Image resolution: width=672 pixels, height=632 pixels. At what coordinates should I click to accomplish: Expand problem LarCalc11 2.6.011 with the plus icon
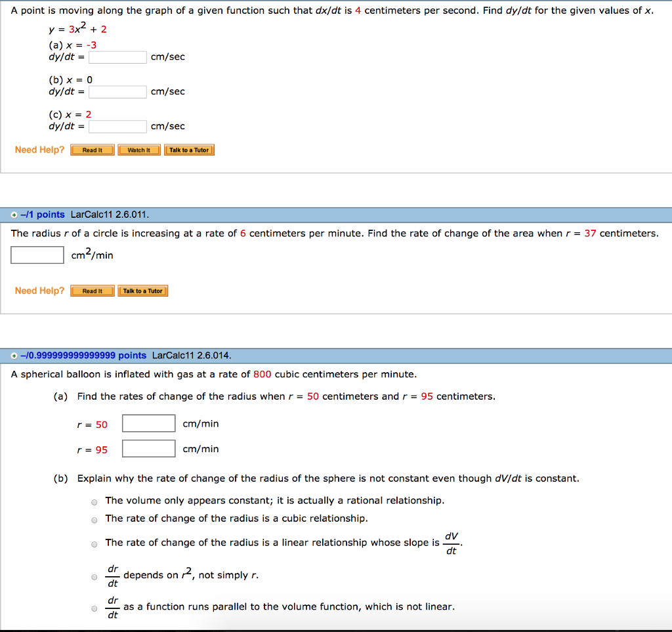tap(14, 214)
